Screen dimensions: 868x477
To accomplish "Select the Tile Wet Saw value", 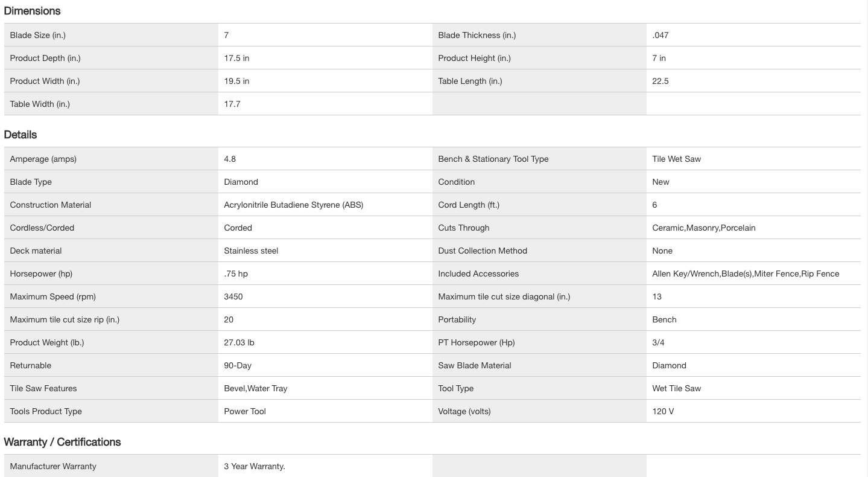I will click(x=676, y=159).
